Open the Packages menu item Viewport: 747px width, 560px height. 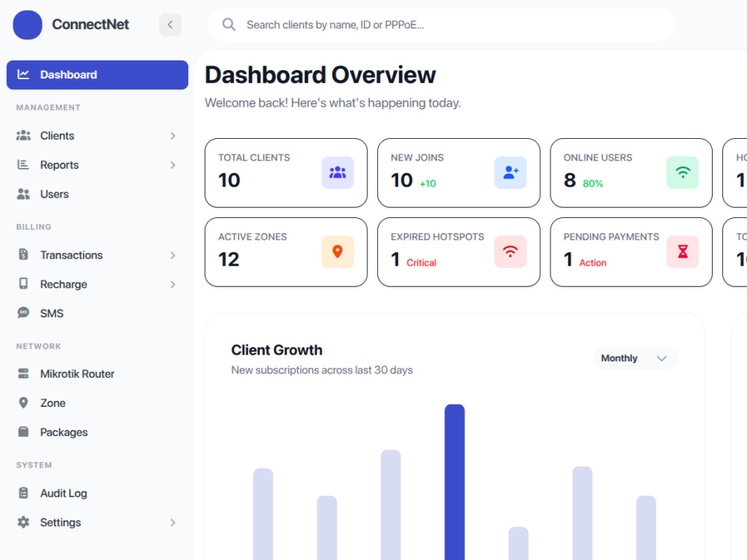[x=97, y=432]
